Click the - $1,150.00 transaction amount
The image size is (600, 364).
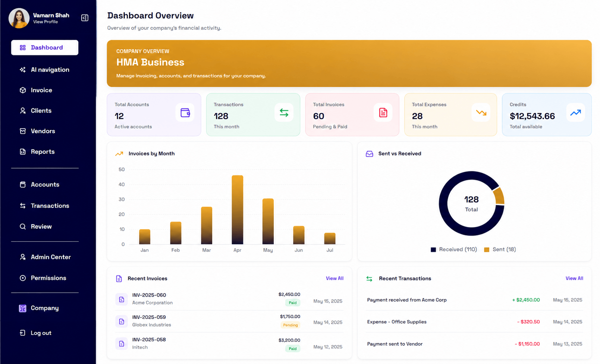coord(527,344)
